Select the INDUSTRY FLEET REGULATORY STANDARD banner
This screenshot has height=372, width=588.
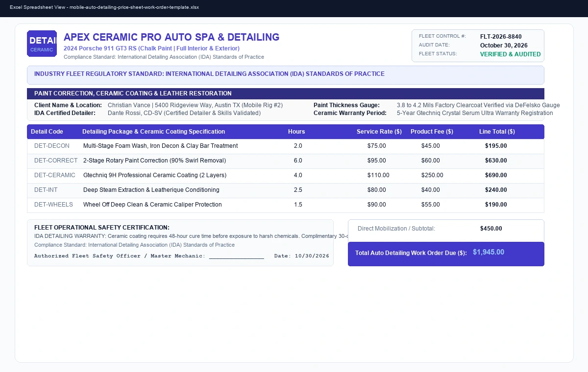(x=286, y=75)
